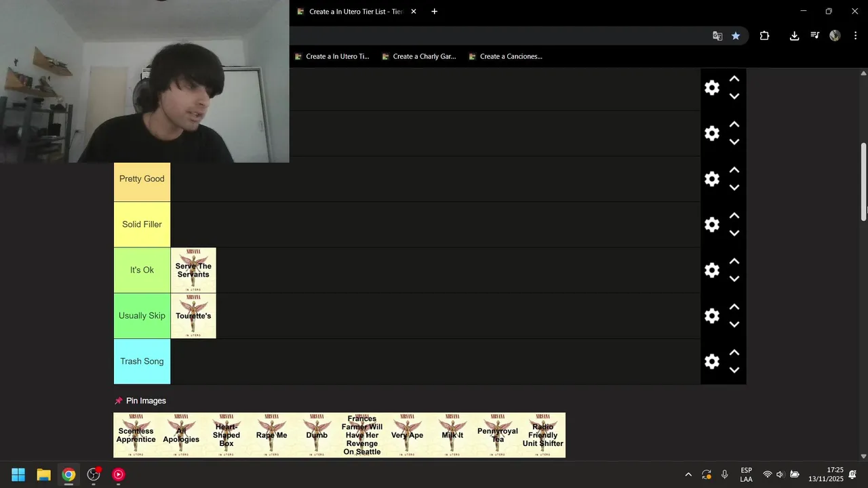
Task: Move Pretty Good tier up with arrow
Action: tap(734, 170)
